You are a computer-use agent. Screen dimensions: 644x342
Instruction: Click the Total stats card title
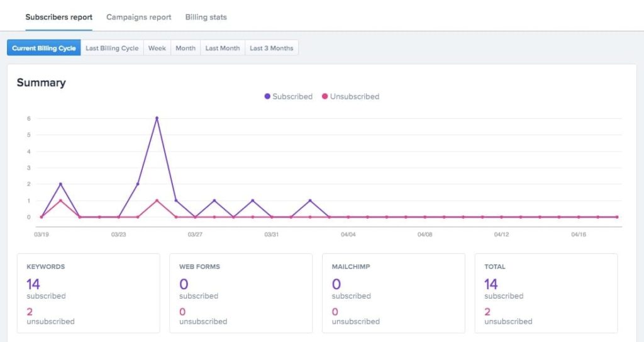(x=494, y=267)
